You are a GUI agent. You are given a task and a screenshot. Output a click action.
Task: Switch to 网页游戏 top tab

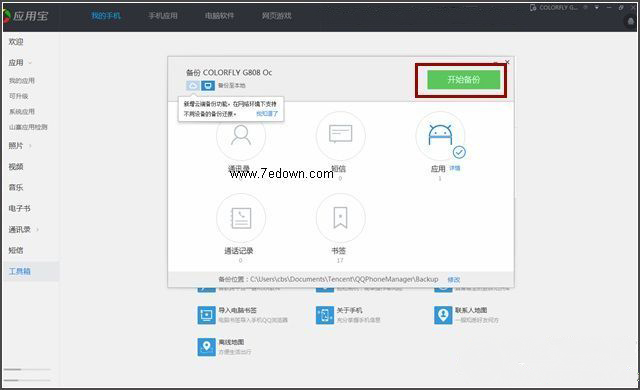click(277, 16)
